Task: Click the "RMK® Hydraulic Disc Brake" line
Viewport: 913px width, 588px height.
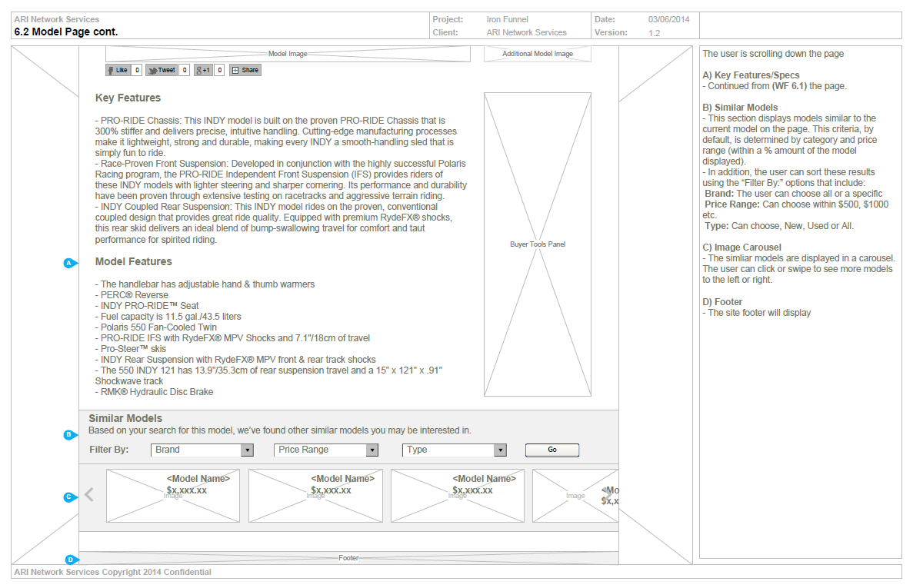Action: pyautogui.click(x=155, y=392)
